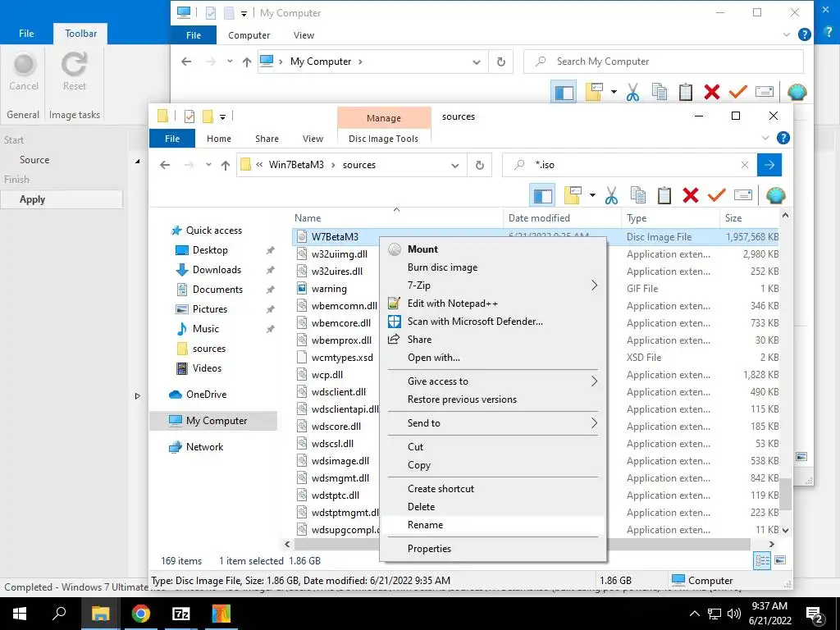The image size is (840, 630).
Task: Open File Explorer taskbar icon
Action: (100, 614)
